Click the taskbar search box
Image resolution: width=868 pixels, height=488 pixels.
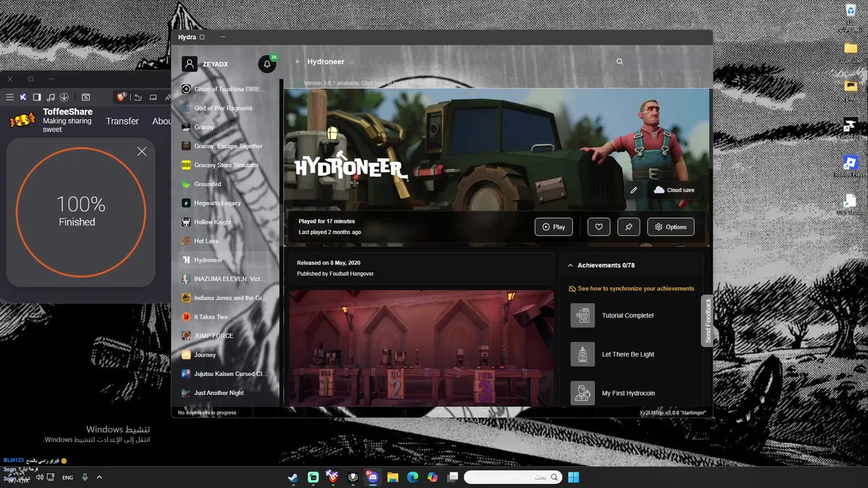pyautogui.click(x=514, y=477)
